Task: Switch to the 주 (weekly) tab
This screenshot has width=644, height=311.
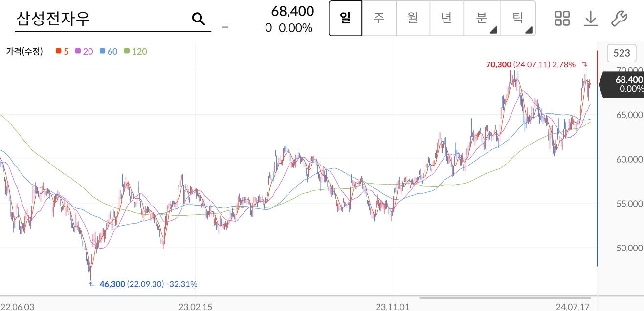Action: click(x=379, y=19)
